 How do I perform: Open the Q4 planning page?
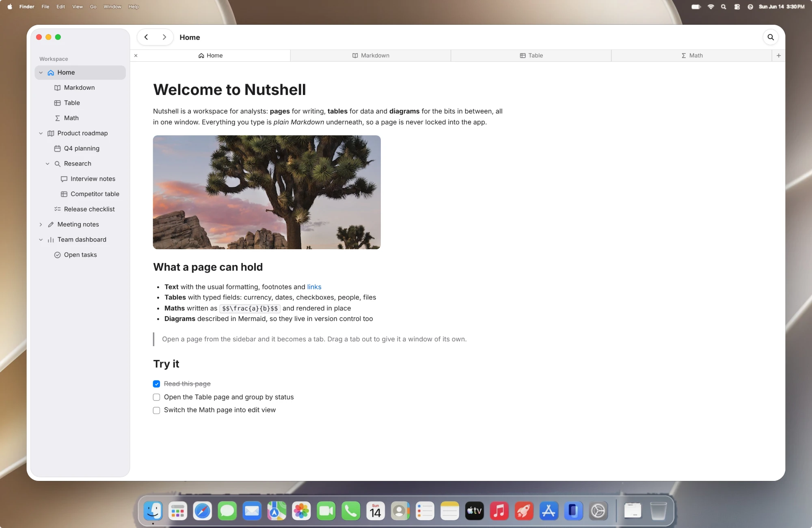[80, 149]
